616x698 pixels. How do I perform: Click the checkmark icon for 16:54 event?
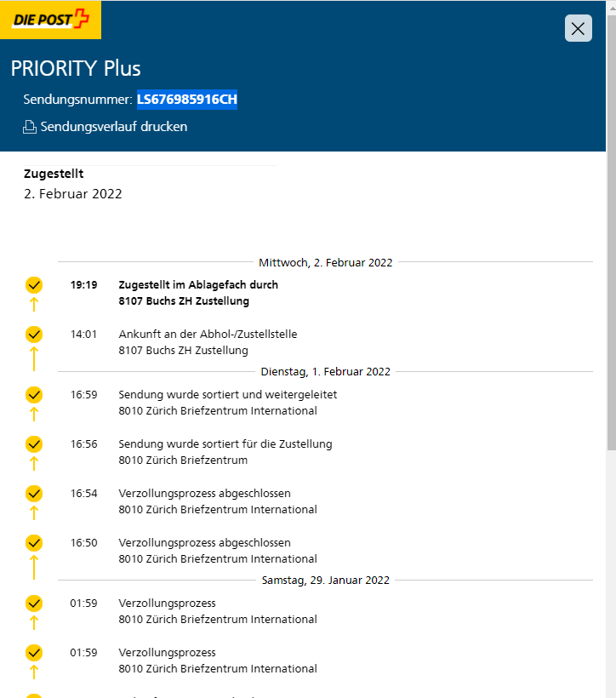click(x=34, y=494)
